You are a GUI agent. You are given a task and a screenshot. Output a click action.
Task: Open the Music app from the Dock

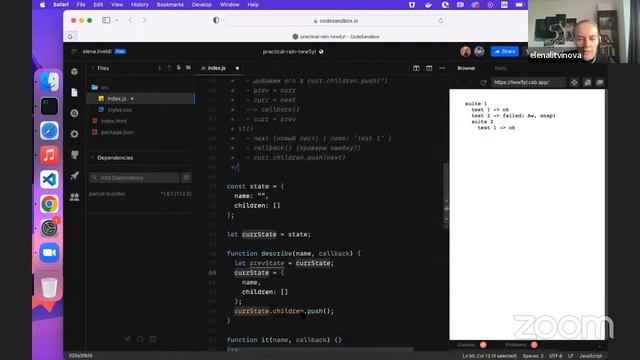point(49,155)
